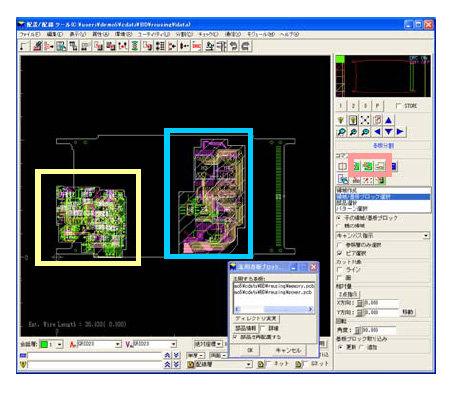
Task: Select 領域作成 in the command list
Action: pos(383,190)
